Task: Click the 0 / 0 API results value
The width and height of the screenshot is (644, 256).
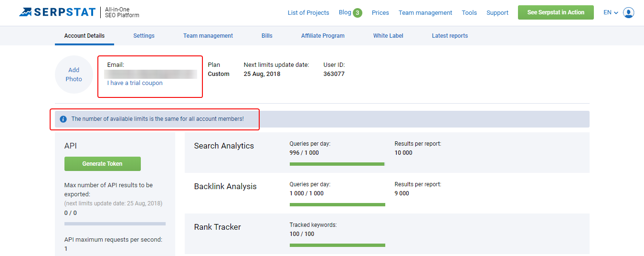Action: point(71,213)
